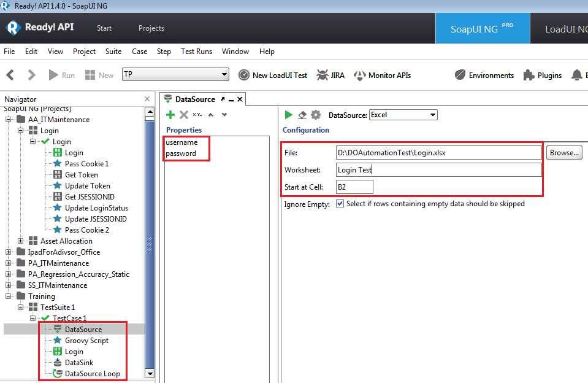This screenshot has height=383, width=588.
Task: Click the notification bell icon
Action: pos(577,75)
